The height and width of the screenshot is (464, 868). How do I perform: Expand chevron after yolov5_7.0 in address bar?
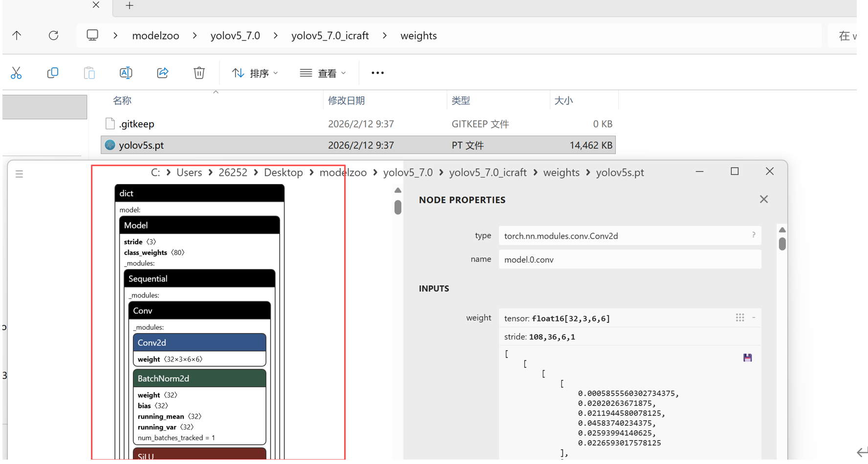click(x=276, y=36)
